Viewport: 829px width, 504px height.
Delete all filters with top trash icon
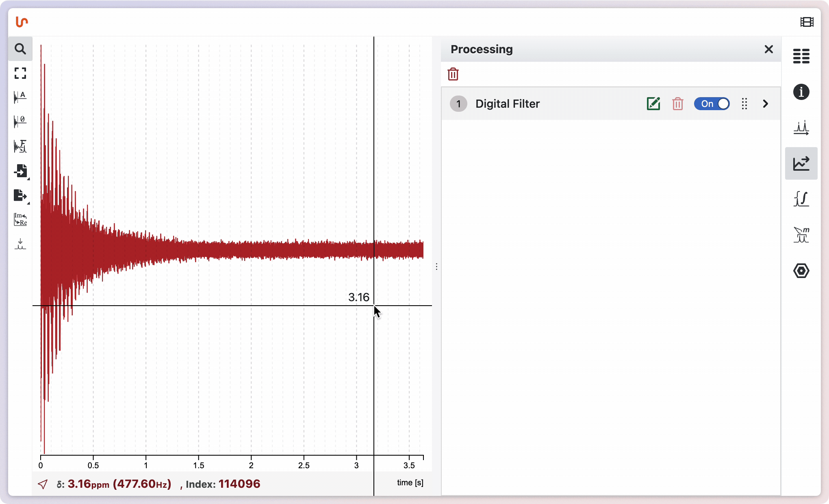453,74
